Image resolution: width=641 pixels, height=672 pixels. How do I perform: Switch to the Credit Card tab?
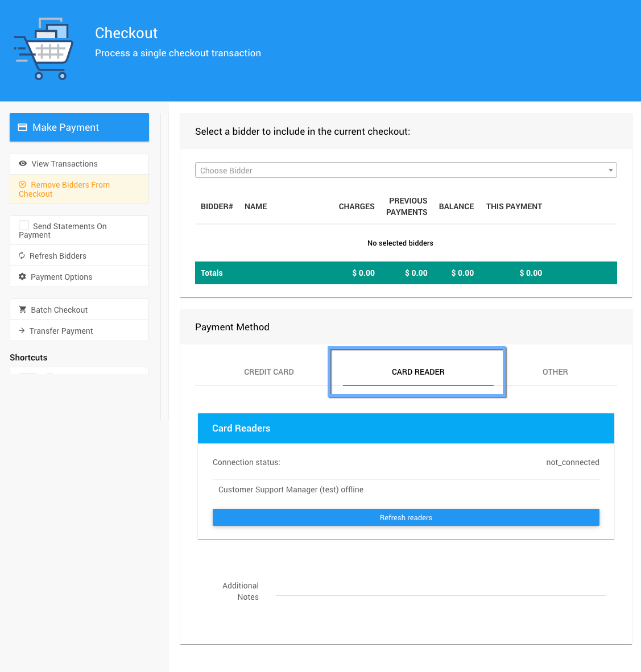(x=268, y=372)
